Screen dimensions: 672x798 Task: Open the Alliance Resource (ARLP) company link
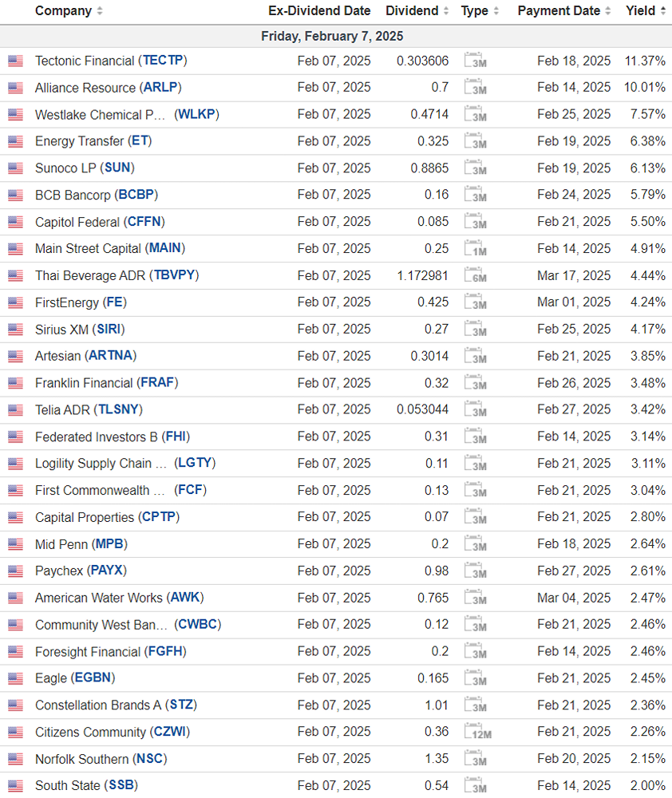tap(108, 88)
